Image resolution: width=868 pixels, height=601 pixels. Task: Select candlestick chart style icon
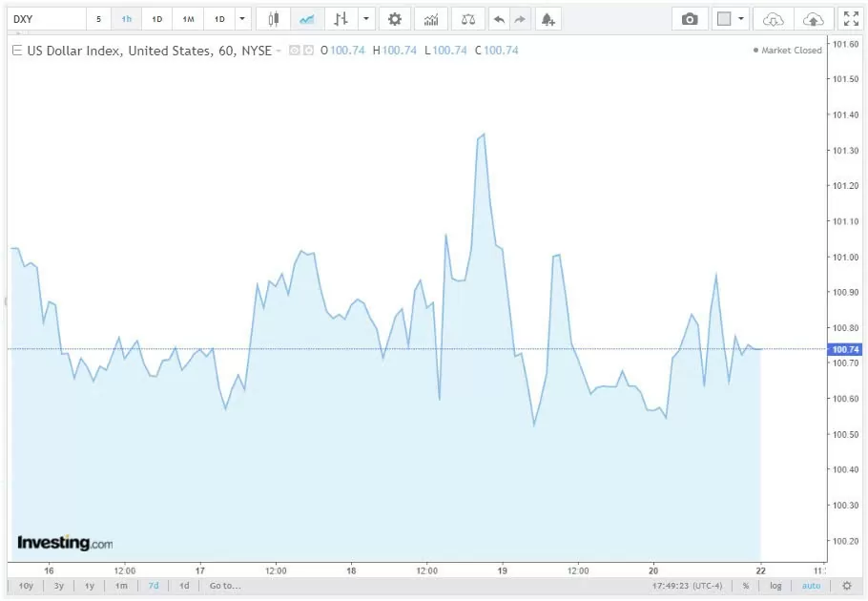273,19
